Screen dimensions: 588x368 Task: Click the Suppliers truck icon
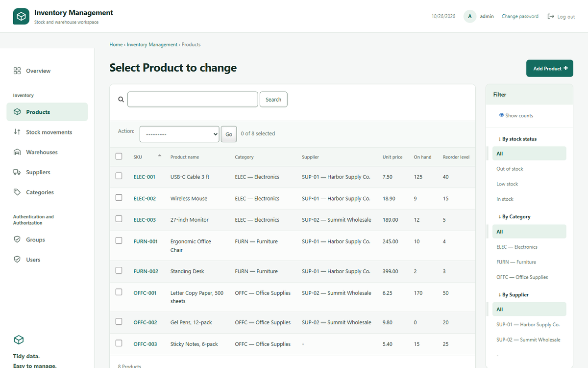(x=17, y=172)
